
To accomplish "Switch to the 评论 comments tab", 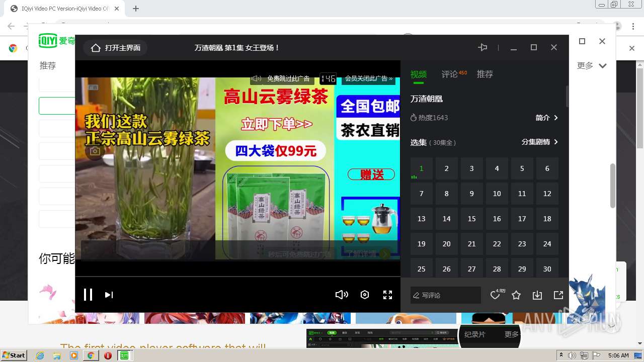I will pos(450,74).
